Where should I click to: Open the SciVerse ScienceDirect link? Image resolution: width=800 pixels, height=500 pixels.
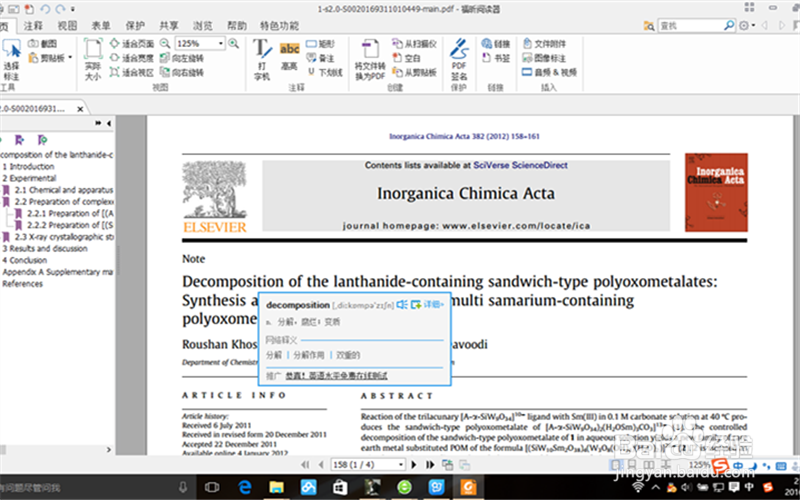coord(520,165)
